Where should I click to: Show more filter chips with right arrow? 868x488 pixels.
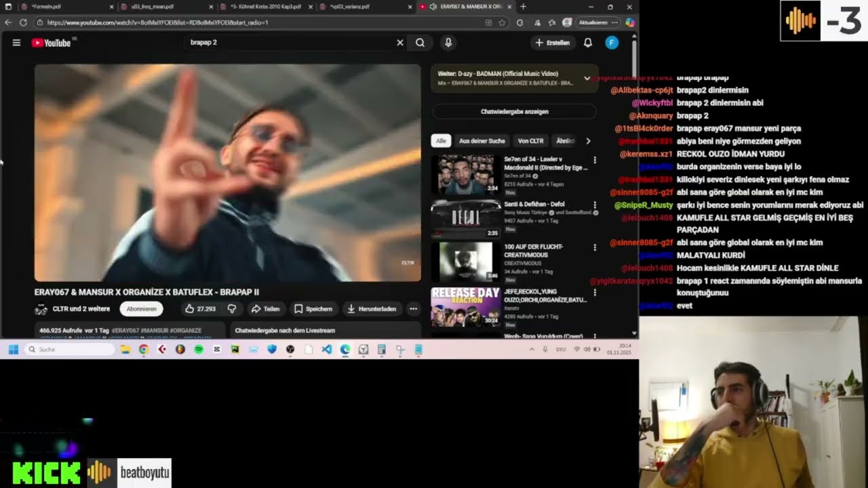tap(588, 141)
